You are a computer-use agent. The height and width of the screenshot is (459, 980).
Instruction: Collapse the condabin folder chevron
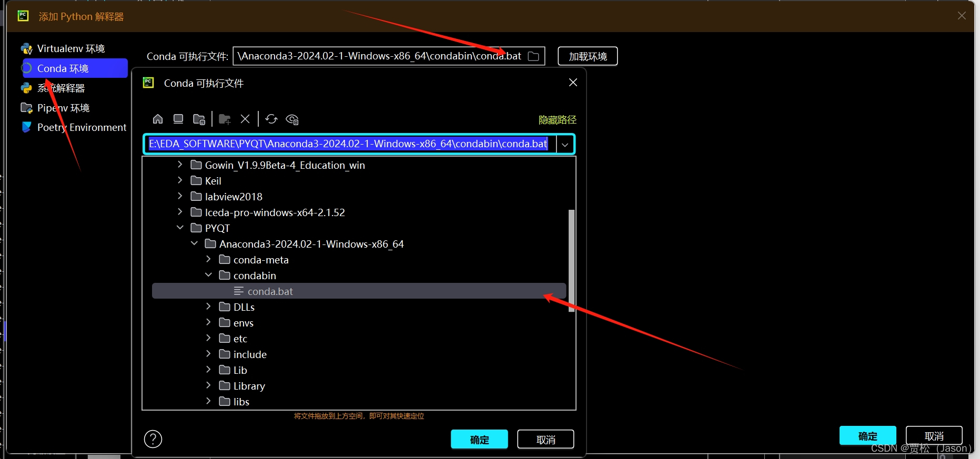coord(208,275)
